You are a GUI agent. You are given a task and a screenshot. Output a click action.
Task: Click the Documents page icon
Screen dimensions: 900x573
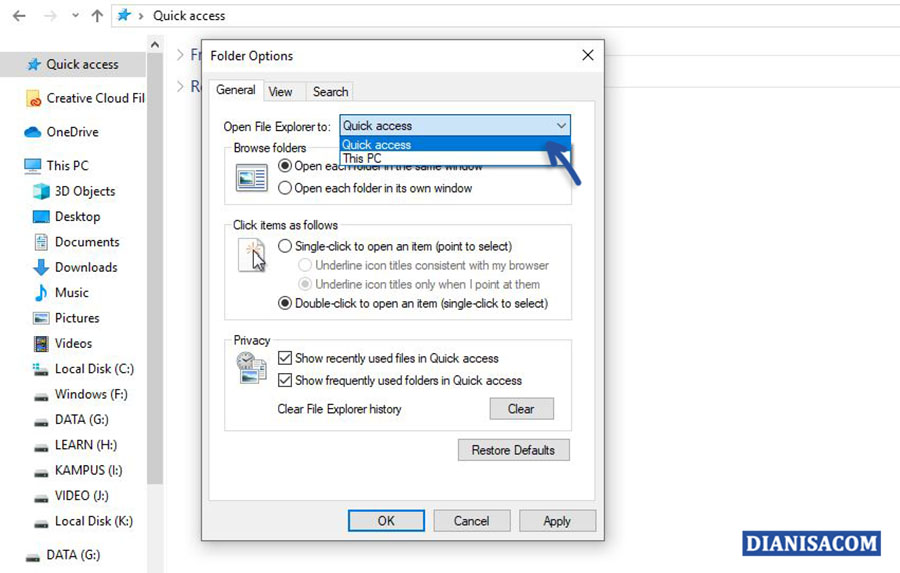[41, 242]
